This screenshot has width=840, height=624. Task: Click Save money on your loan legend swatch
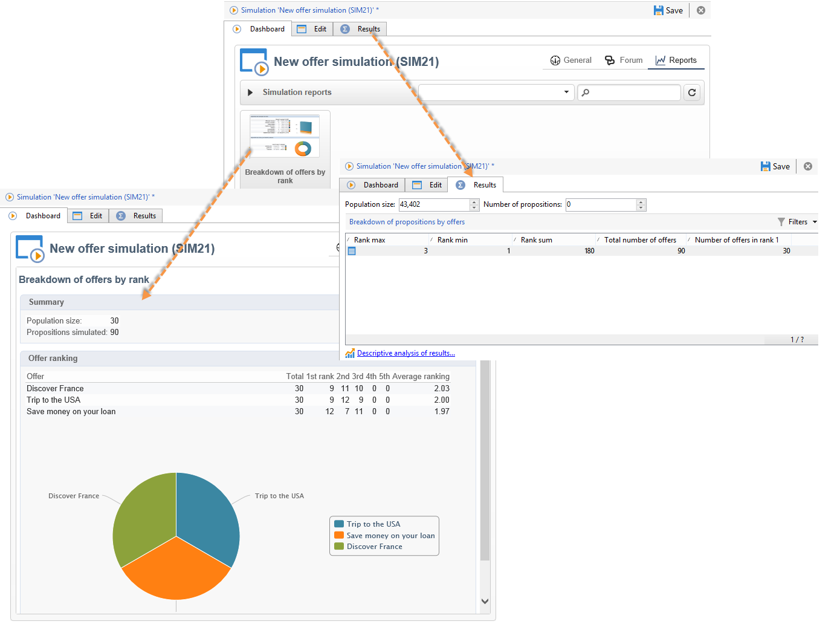coord(339,536)
